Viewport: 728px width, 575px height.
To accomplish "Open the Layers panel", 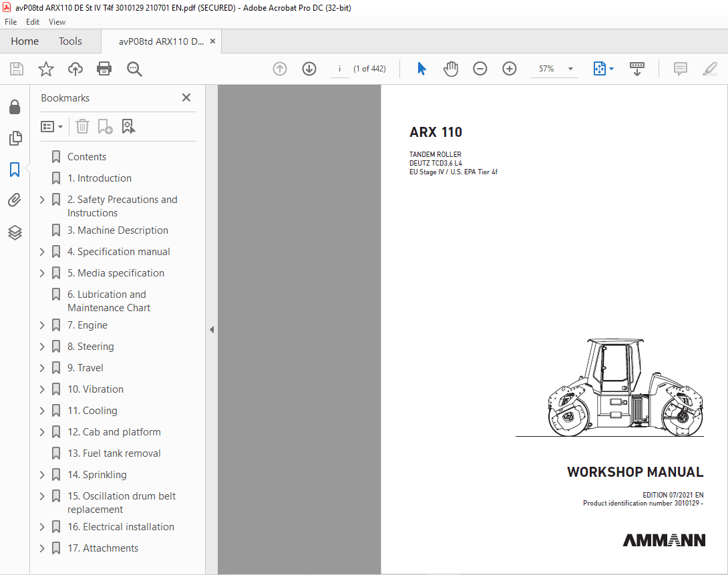I will point(15,232).
